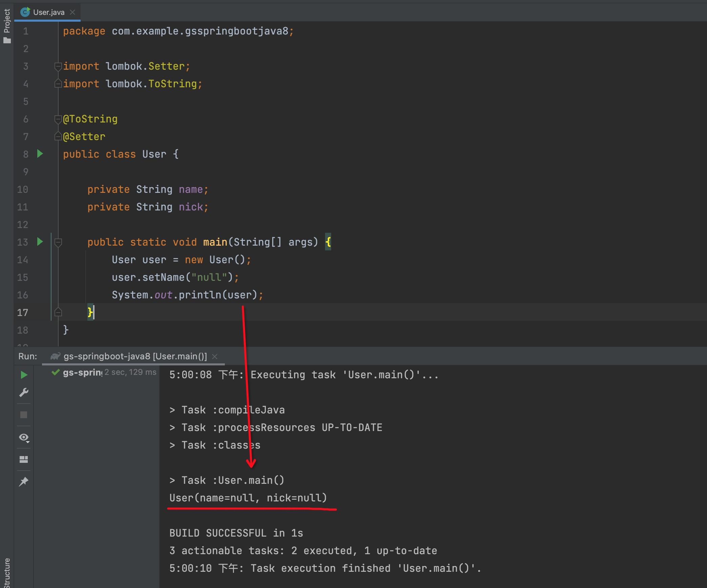Close the gs-springboot-java8 run tab

215,356
